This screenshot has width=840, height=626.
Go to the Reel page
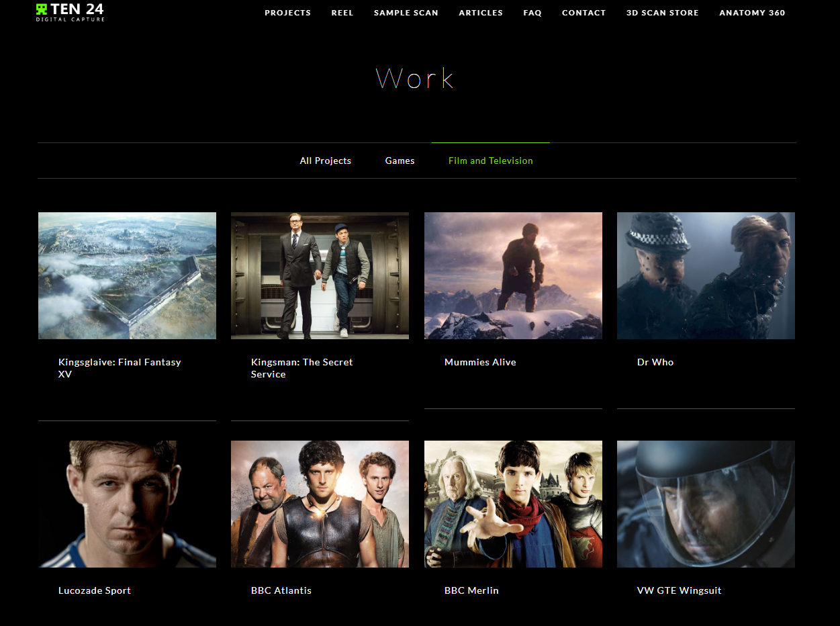click(342, 13)
